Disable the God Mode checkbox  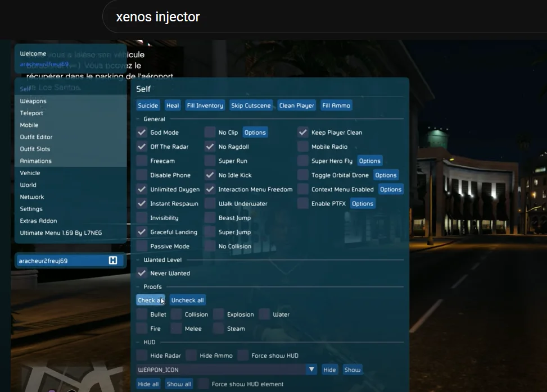pyautogui.click(x=142, y=133)
